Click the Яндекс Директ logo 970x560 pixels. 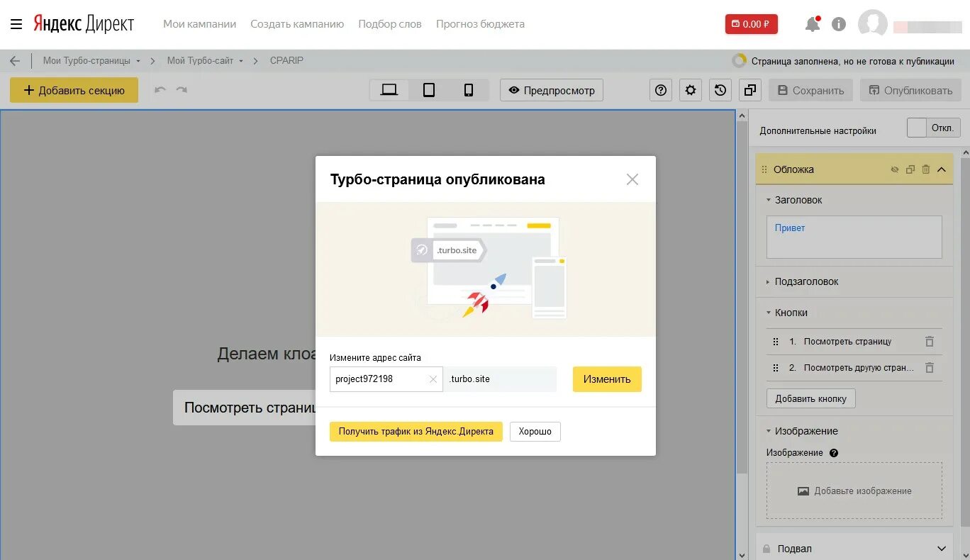84,24
